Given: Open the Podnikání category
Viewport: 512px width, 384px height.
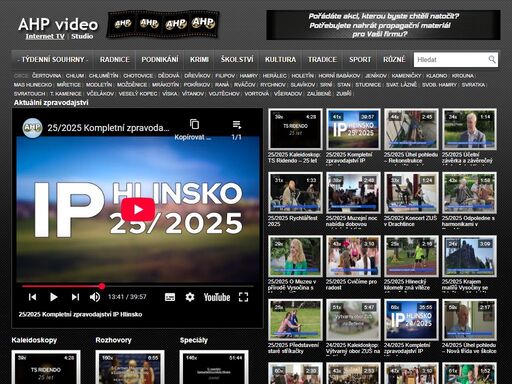Looking at the screenshot, I should 160,59.
